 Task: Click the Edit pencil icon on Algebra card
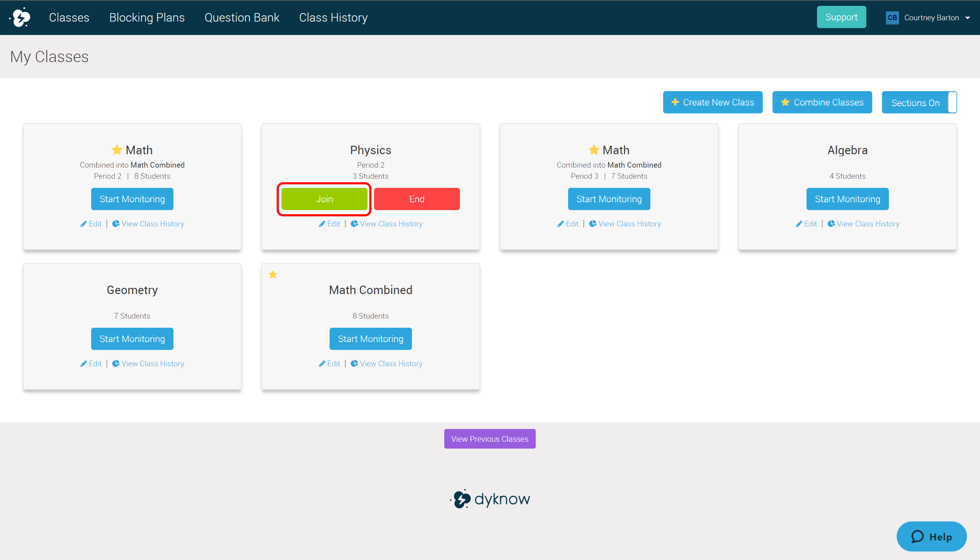click(x=799, y=224)
